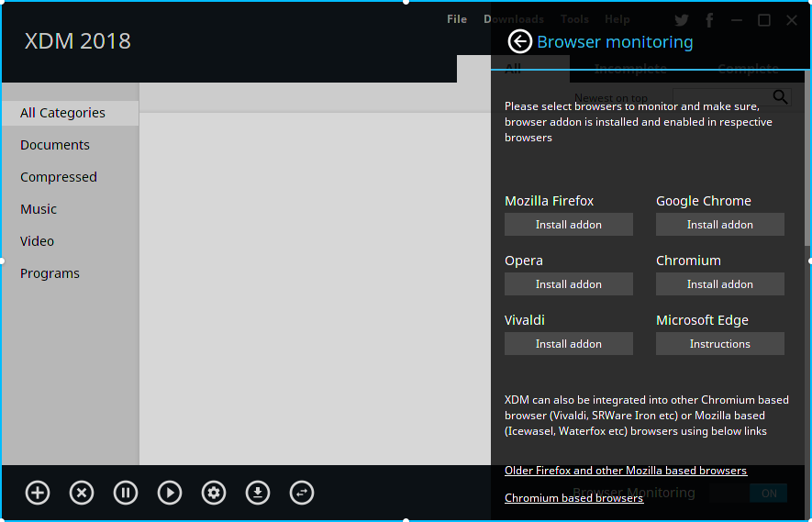
Task: Open the Tools menu
Action: coord(574,19)
